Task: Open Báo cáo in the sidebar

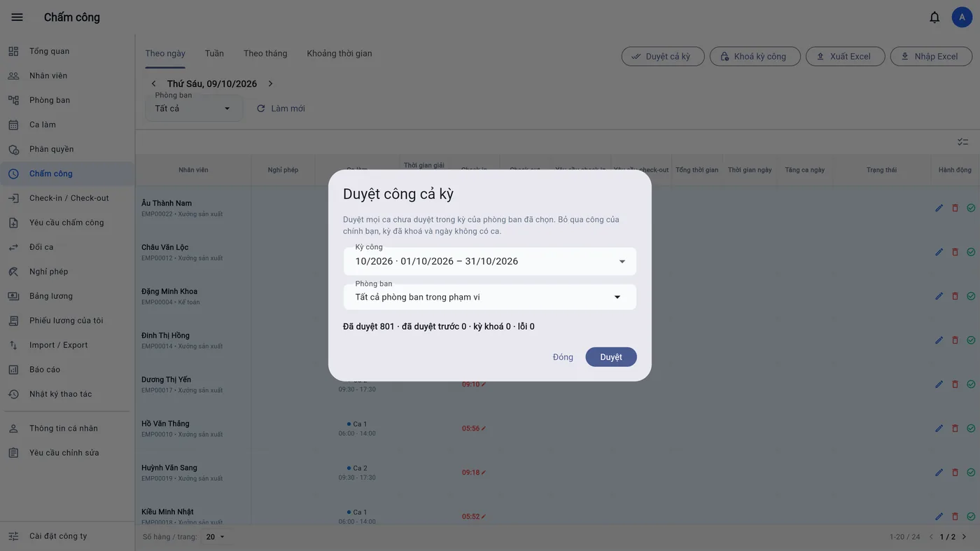Action: 67,370
